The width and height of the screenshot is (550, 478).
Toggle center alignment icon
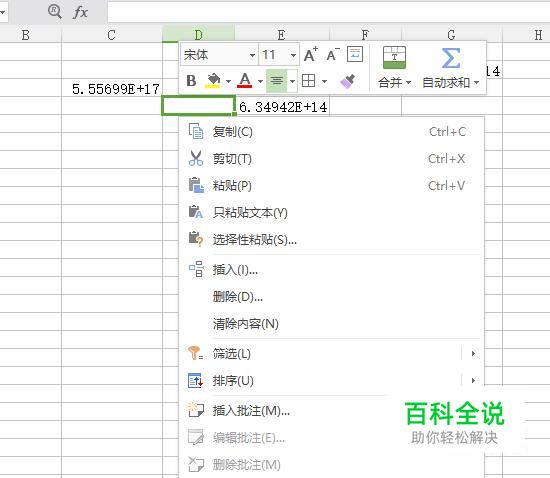(276, 81)
